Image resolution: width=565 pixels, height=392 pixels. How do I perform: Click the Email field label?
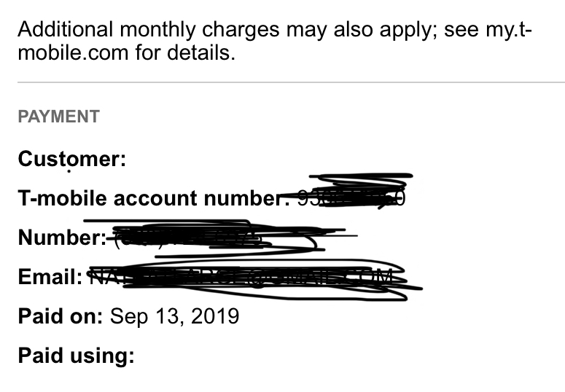[50, 277]
